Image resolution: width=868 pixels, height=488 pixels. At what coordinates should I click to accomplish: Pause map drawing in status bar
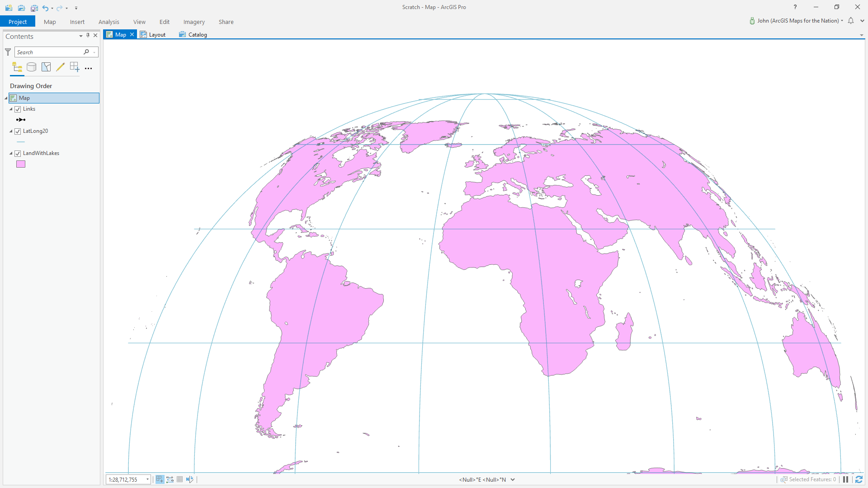[x=845, y=479]
